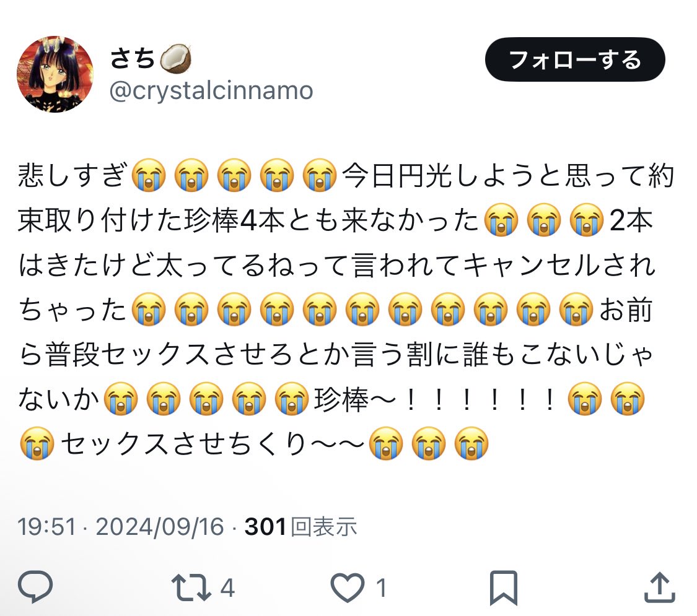The image size is (697, 616).
Task: Open the @crystalcinnamo handle link
Action: pos(211,92)
